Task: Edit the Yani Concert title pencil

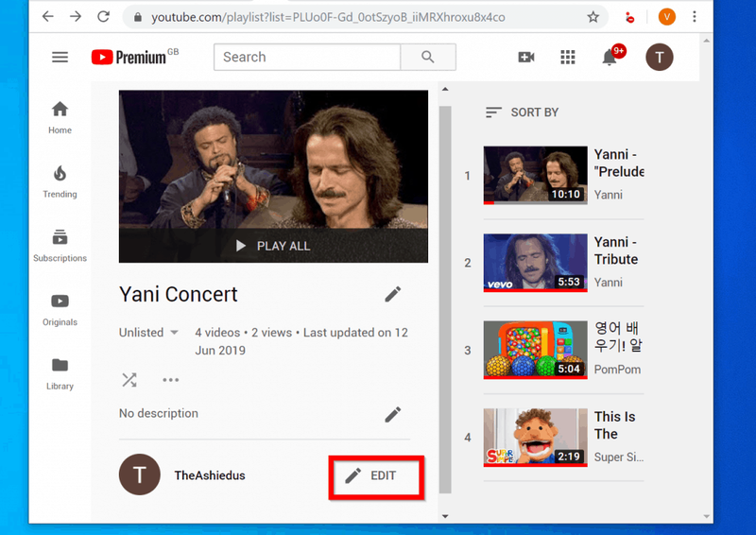Action: click(x=392, y=294)
